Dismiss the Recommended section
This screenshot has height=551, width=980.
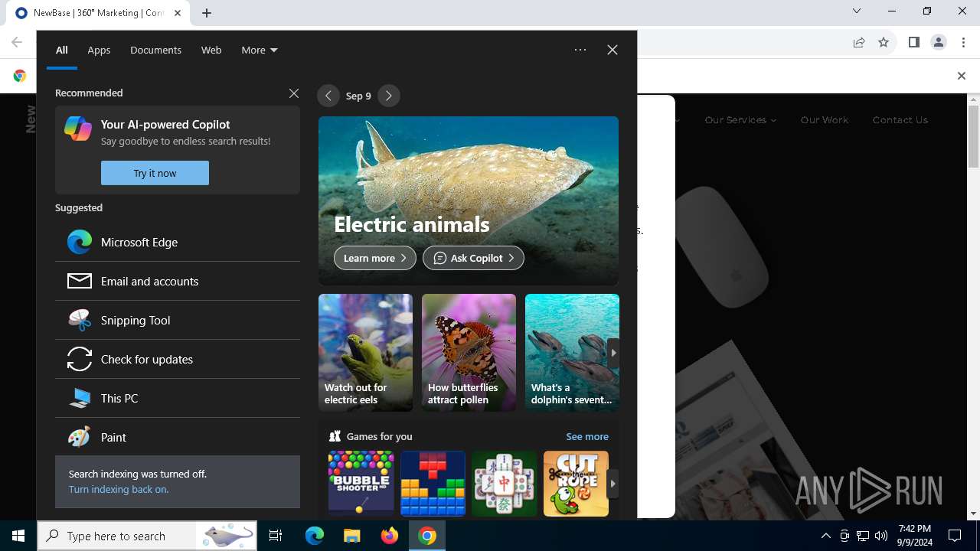coord(294,93)
